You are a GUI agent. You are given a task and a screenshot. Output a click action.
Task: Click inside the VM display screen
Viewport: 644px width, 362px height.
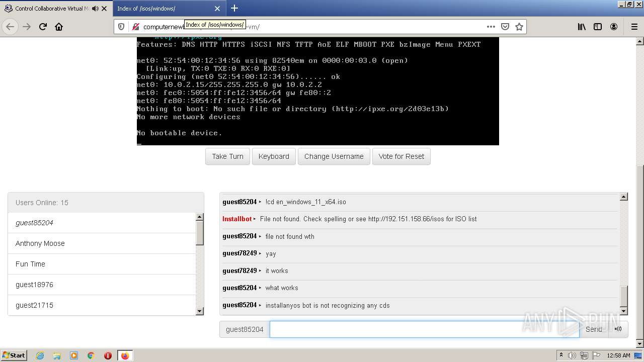tap(317, 91)
